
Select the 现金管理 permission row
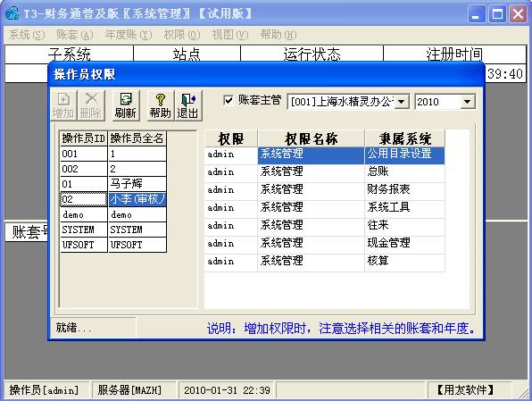[x=325, y=244]
